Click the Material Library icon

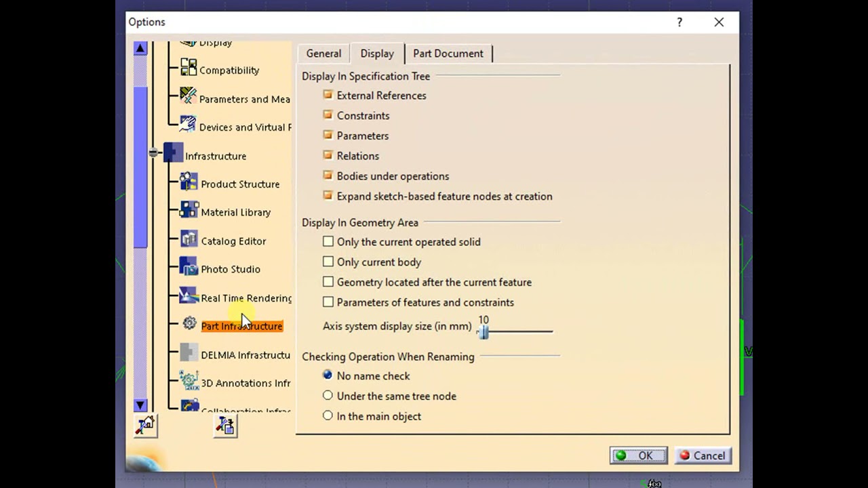tap(189, 209)
